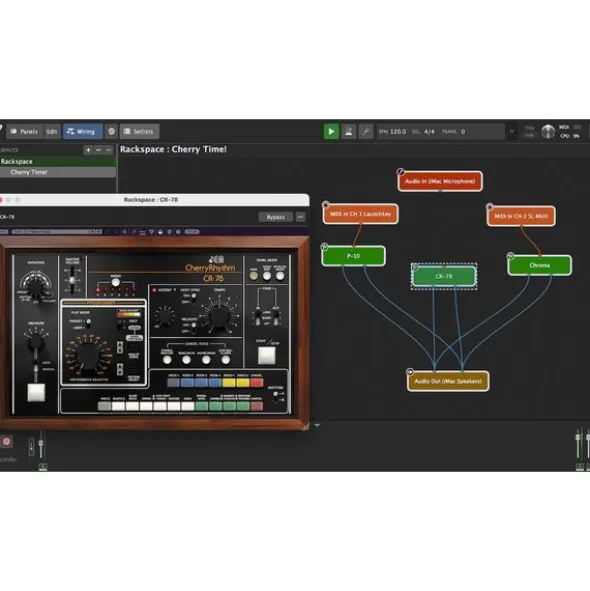Switch to the Panels view
This screenshot has width=590, height=591.
(24, 132)
